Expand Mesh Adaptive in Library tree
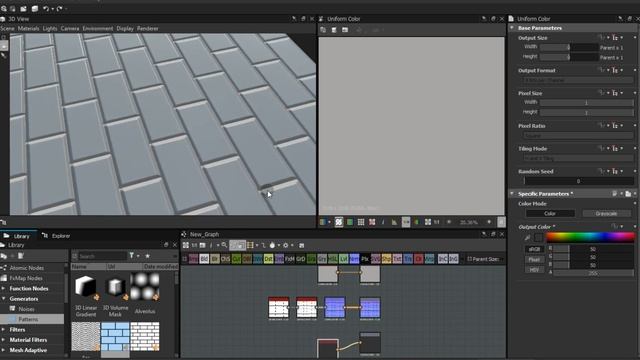The width and height of the screenshot is (640, 360). tap(4, 350)
